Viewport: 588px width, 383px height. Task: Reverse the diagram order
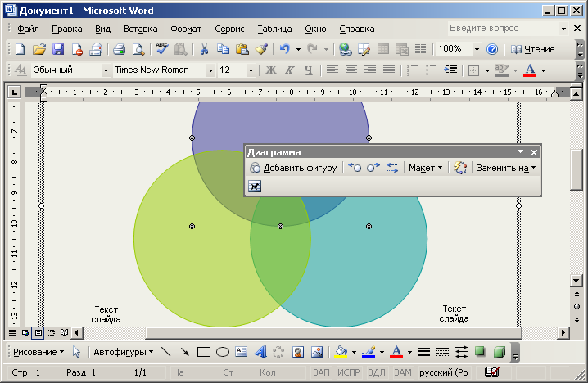coord(392,168)
